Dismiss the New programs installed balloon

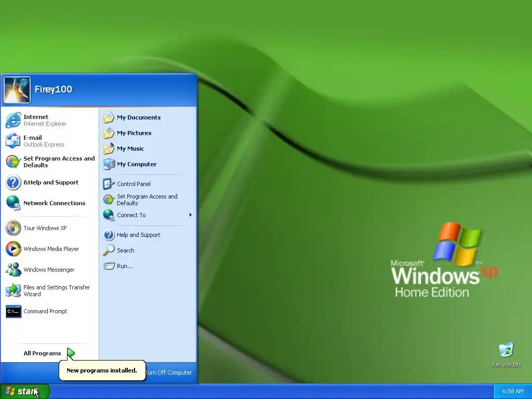point(102,370)
